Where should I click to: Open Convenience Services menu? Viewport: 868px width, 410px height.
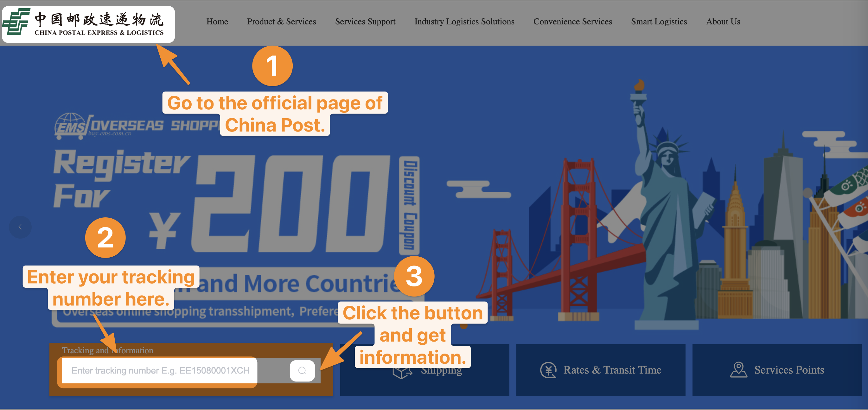click(572, 22)
